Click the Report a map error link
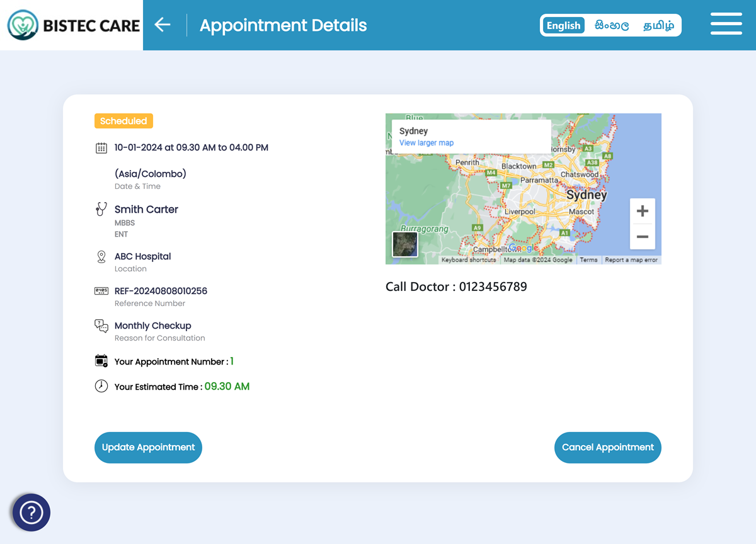This screenshot has height=544, width=756. tap(631, 260)
